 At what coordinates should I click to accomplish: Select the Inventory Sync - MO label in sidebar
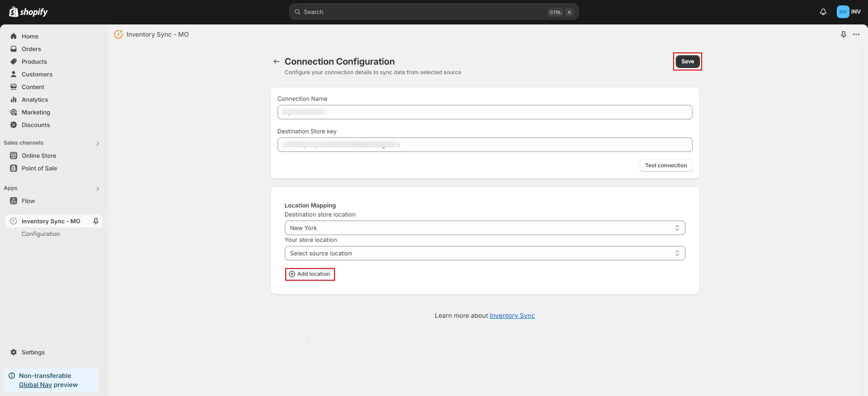point(51,221)
